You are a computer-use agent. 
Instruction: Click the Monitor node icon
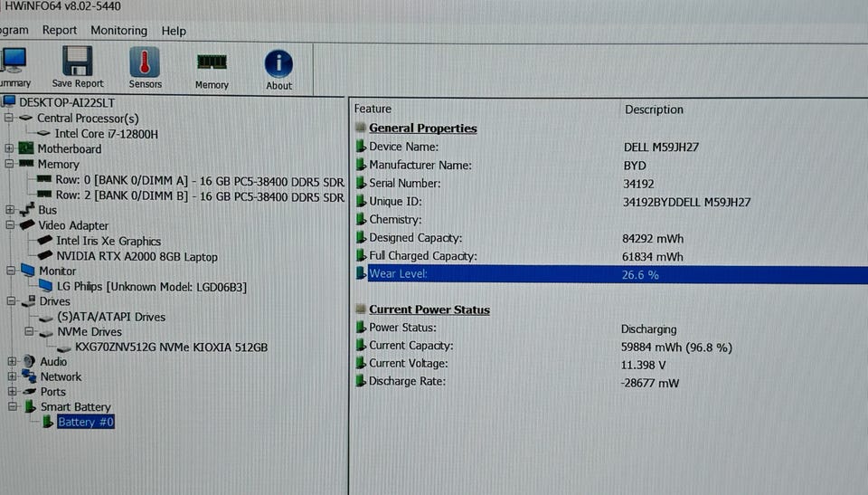pos(28,271)
